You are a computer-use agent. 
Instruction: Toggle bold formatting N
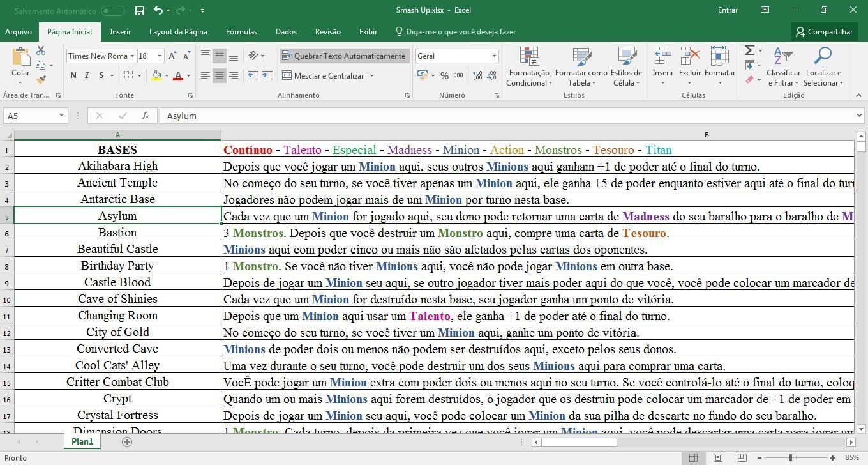(73, 75)
